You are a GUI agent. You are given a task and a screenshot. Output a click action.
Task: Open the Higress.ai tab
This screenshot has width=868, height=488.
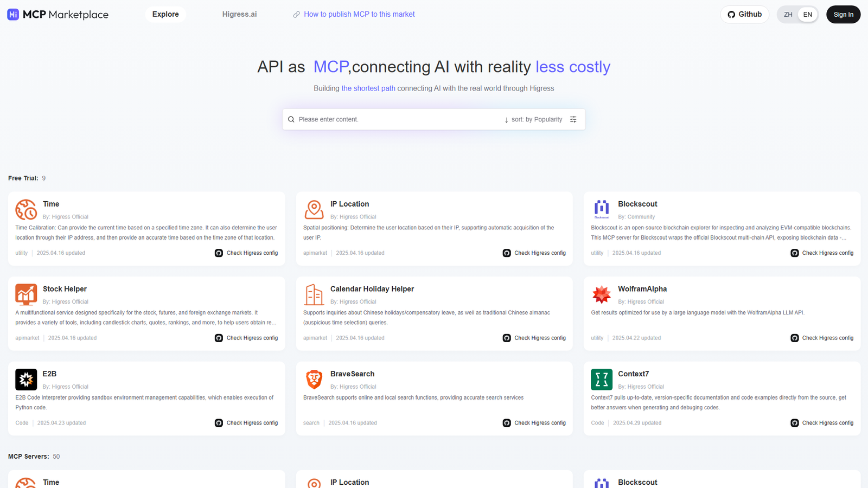pyautogui.click(x=239, y=14)
